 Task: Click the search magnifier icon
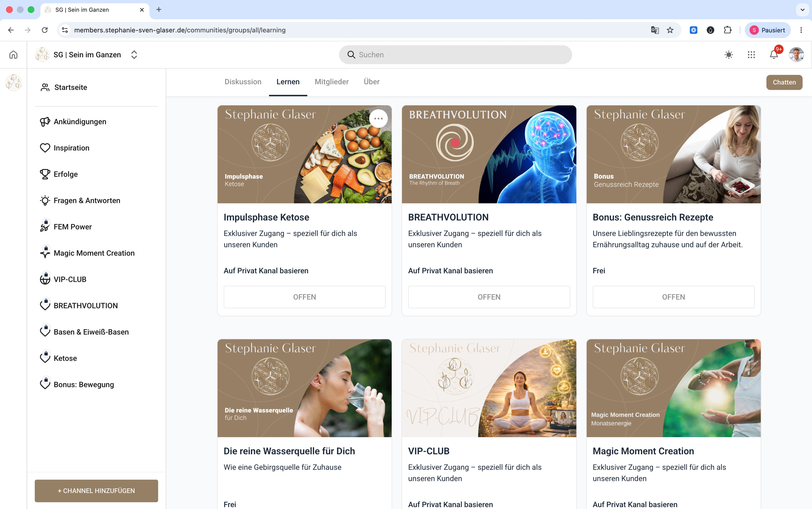click(351, 54)
